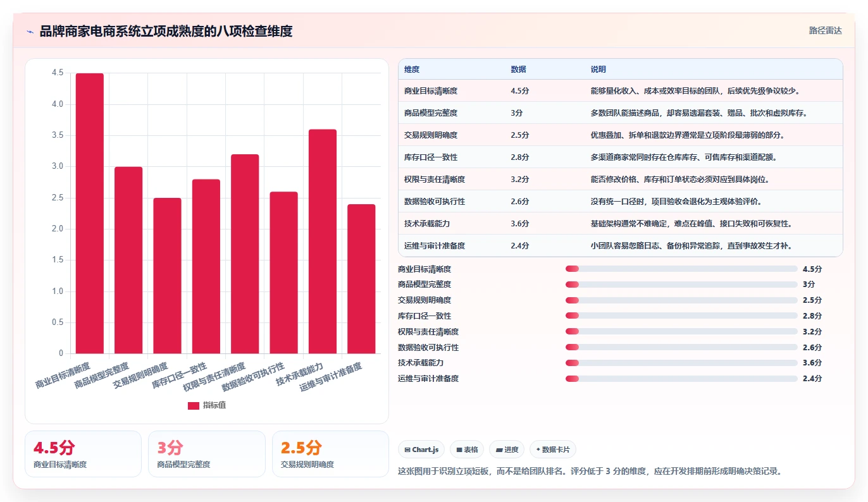The image size is (868, 502).
Task: Click the 路径雷达 label at top right
Action: click(x=826, y=30)
